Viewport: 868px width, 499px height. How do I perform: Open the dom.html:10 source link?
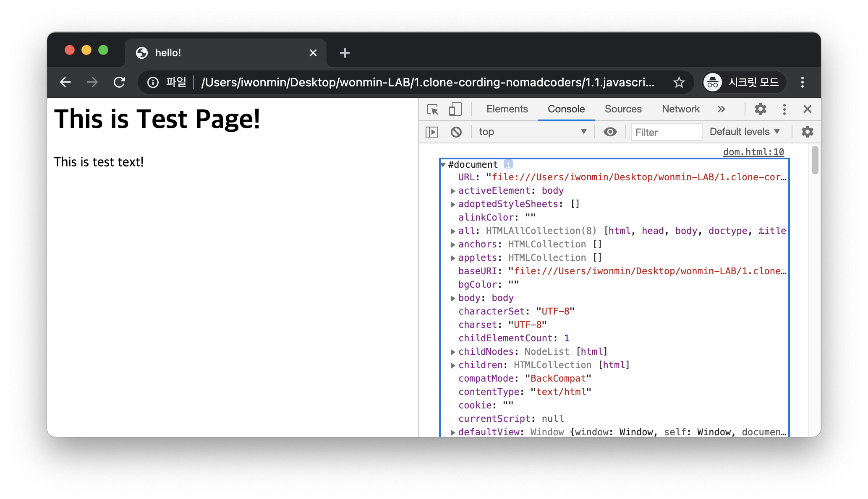pos(753,152)
